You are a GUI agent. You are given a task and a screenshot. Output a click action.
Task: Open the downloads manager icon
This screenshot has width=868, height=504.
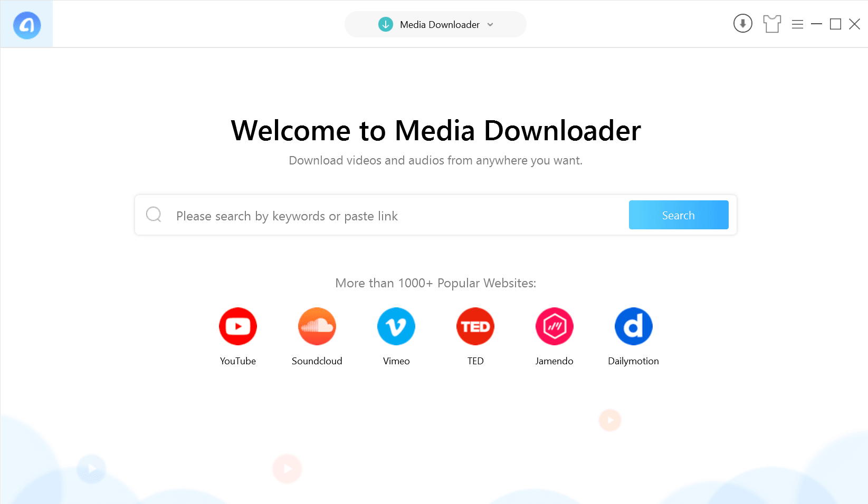(x=742, y=24)
